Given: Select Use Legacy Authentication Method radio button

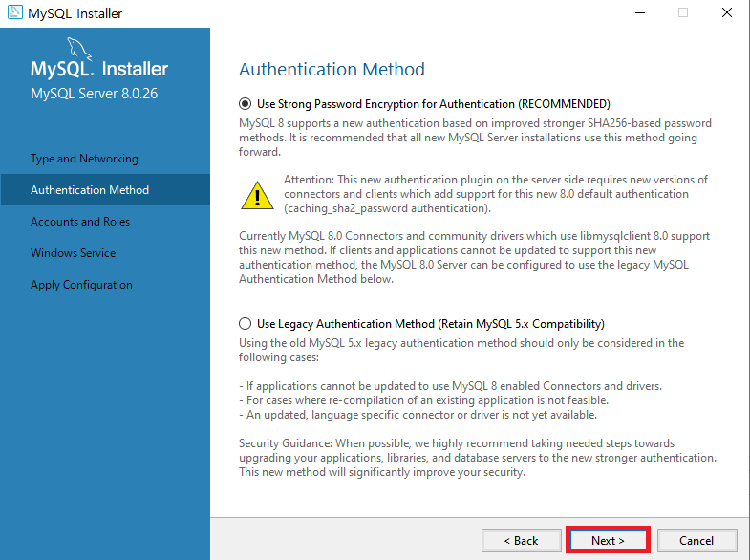Looking at the screenshot, I should tap(245, 324).
